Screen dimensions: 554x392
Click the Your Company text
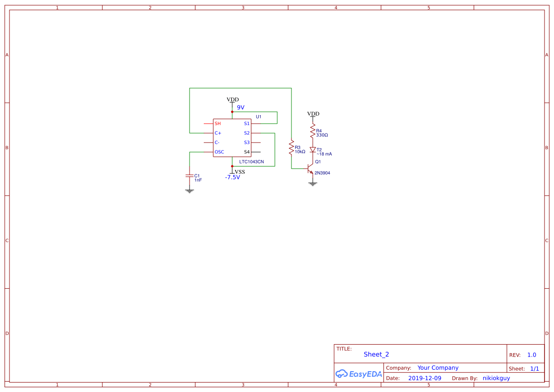[x=438, y=368]
